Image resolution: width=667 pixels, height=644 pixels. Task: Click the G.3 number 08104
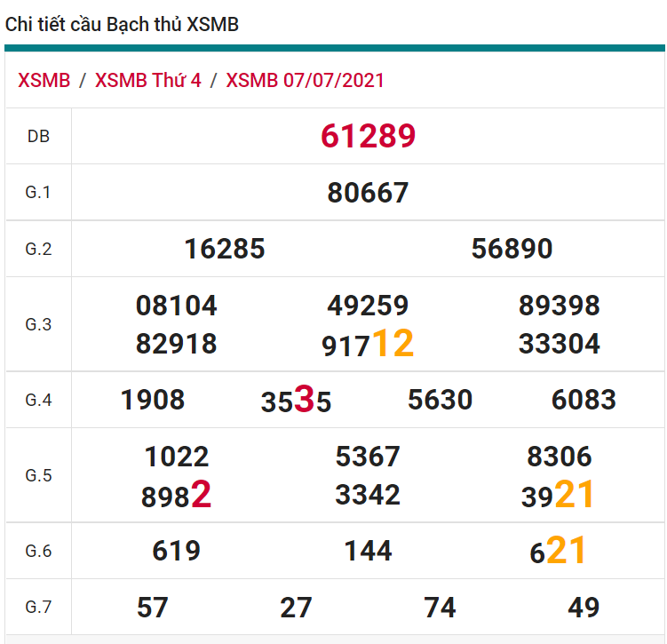pos(176,306)
